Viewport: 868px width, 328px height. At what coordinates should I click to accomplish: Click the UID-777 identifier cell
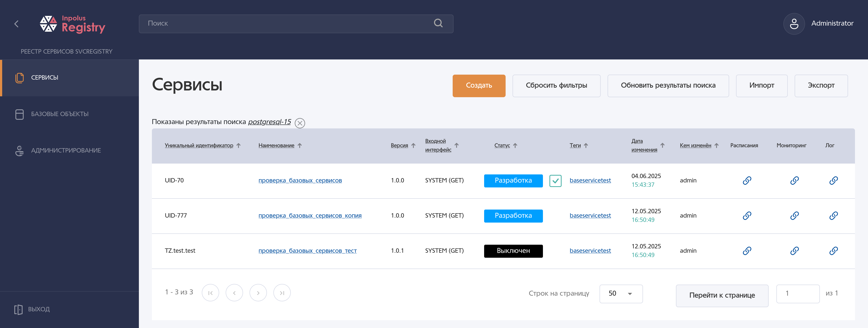click(x=176, y=216)
